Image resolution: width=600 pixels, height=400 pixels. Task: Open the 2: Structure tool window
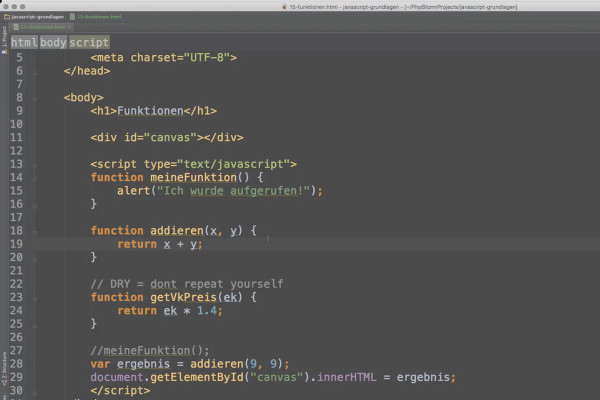tap(4, 368)
